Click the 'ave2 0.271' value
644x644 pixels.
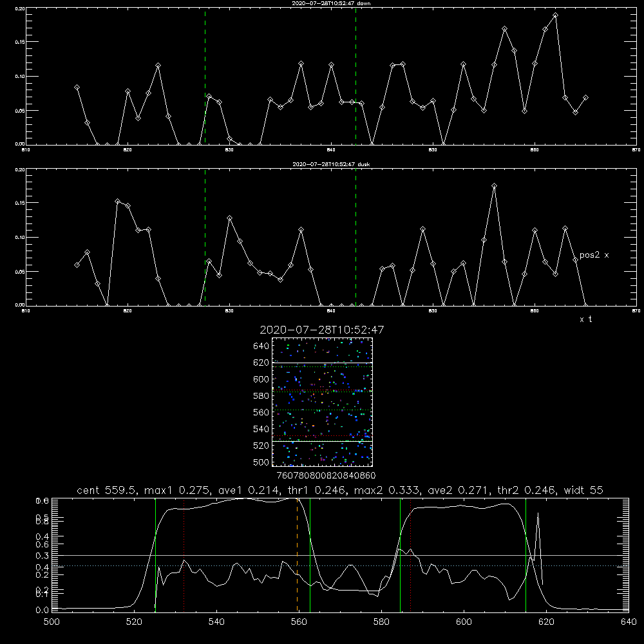pos(458,490)
